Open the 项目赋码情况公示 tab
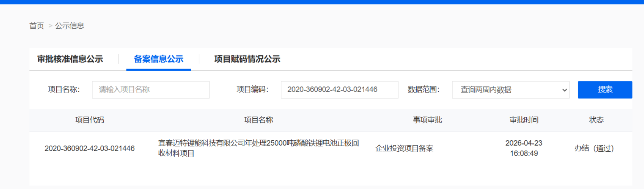Viewport: 644px width, 189px height. (x=247, y=59)
